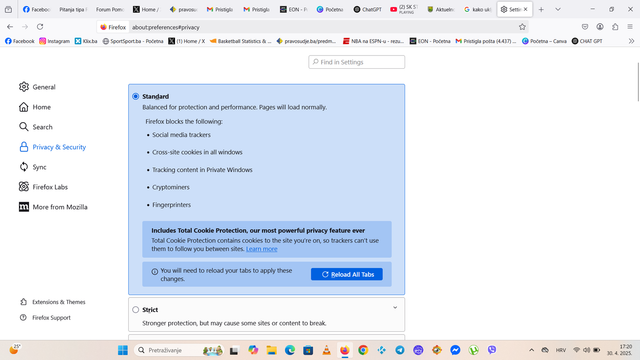
Task: Open the Instagram bookmark
Action: click(55, 41)
